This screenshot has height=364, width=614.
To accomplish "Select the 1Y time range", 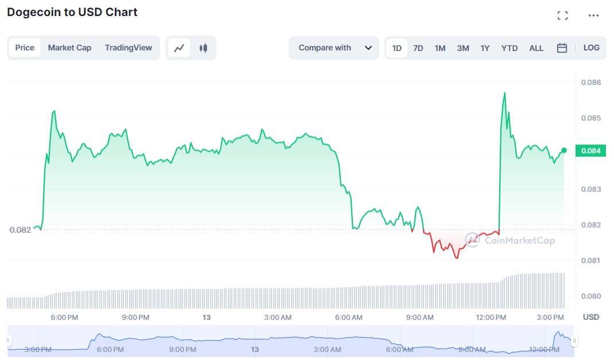I will tap(485, 48).
